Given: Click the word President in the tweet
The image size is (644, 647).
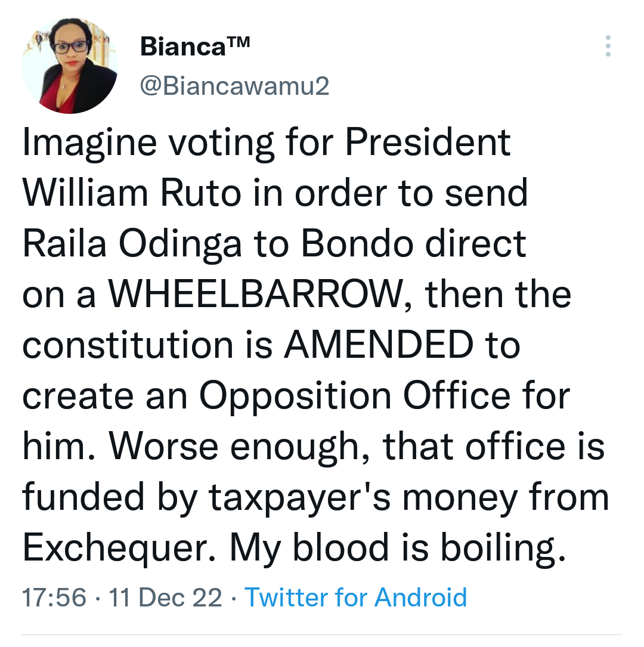Looking at the screenshot, I should [428, 143].
